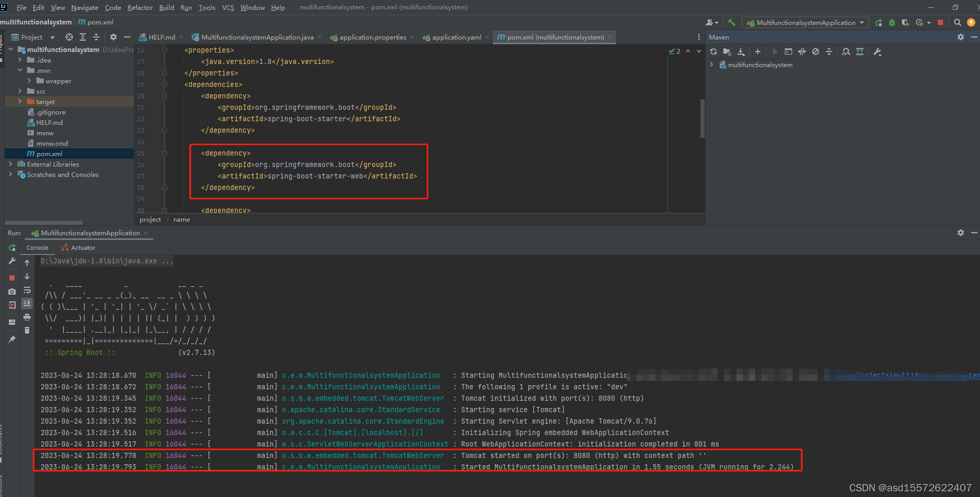Toggle skip tests mode in Maven toolbar

coord(802,52)
